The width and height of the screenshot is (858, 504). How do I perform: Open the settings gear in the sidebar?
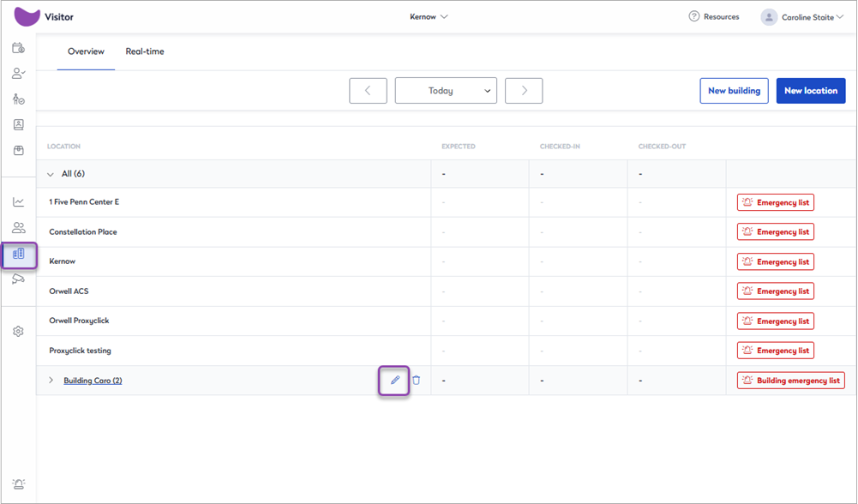(18, 331)
